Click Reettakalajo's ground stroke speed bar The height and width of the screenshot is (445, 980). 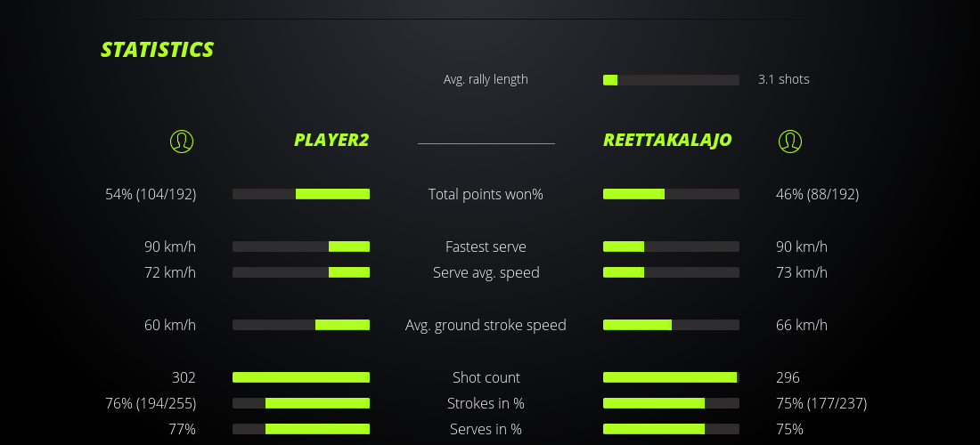coord(671,325)
